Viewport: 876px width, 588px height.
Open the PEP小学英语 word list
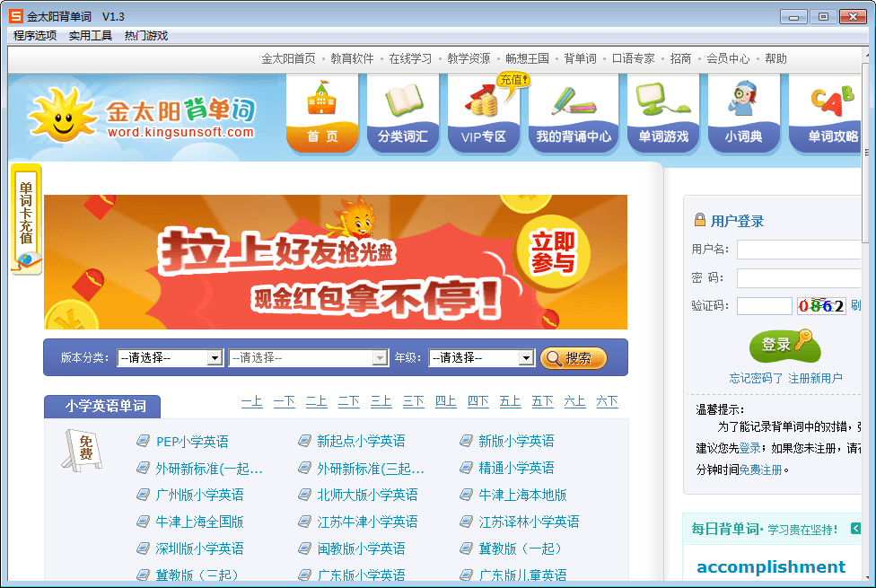pos(192,442)
